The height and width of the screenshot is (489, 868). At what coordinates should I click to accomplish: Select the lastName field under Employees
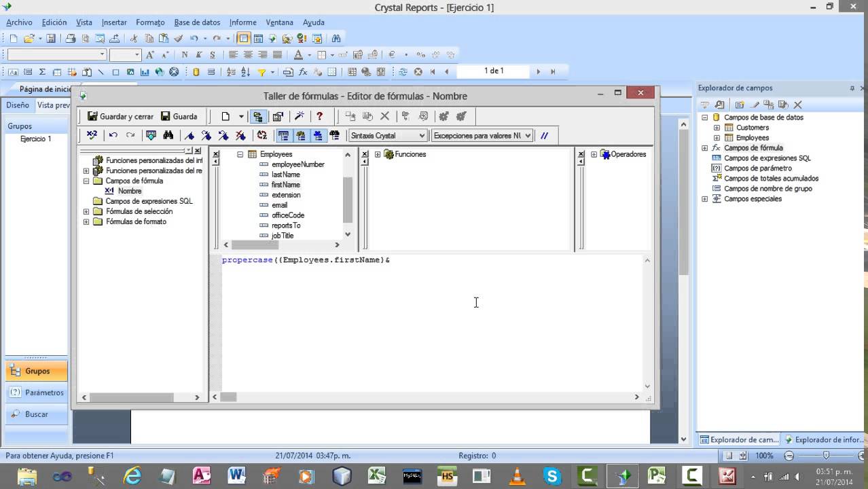click(285, 175)
